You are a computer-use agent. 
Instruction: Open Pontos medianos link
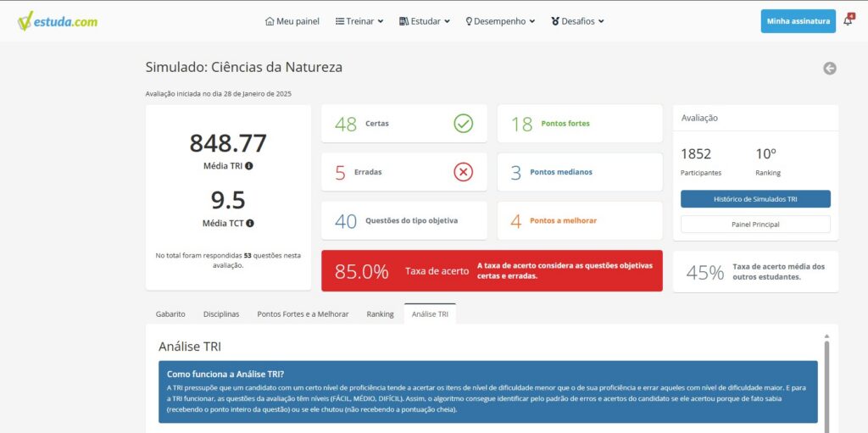click(561, 172)
